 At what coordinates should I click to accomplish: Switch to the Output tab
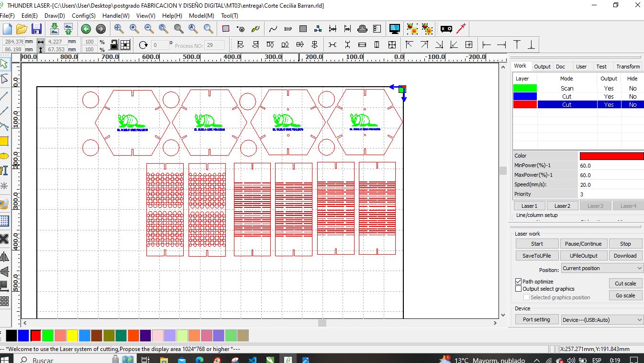(542, 67)
